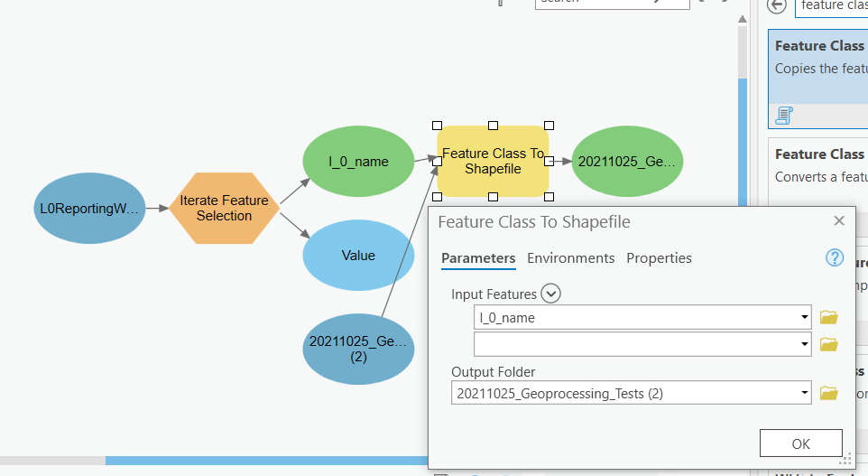Select the l_0_name variable oval
868x476 pixels.
[358, 162]
